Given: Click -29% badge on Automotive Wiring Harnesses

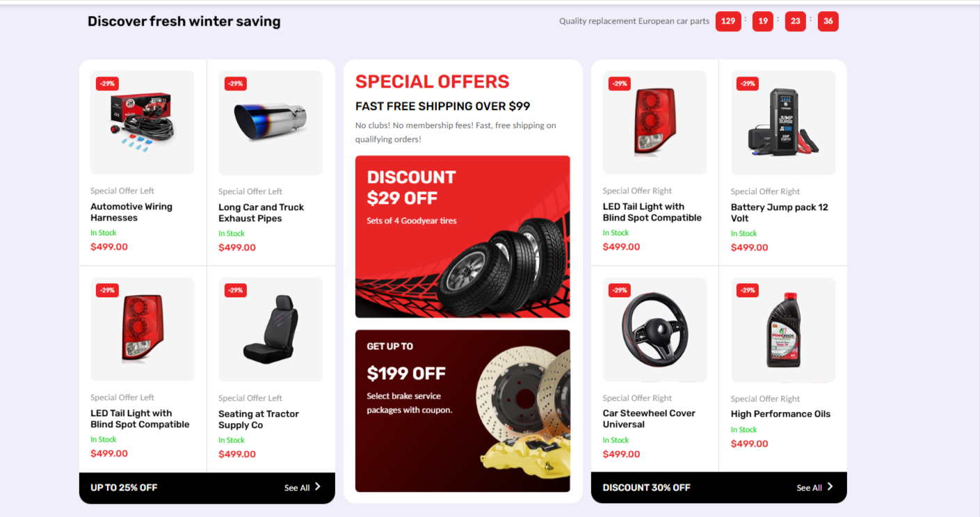Looking at the screenshot, I should 107,83.
